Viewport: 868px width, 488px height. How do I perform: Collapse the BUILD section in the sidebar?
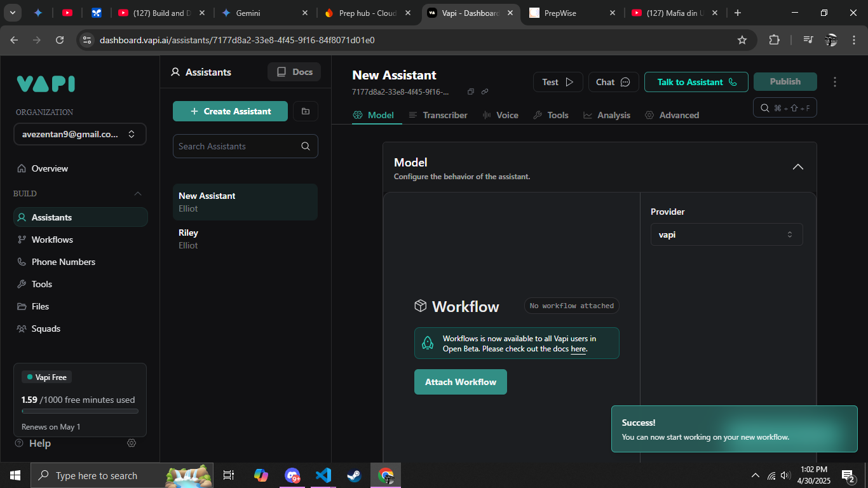138,193
